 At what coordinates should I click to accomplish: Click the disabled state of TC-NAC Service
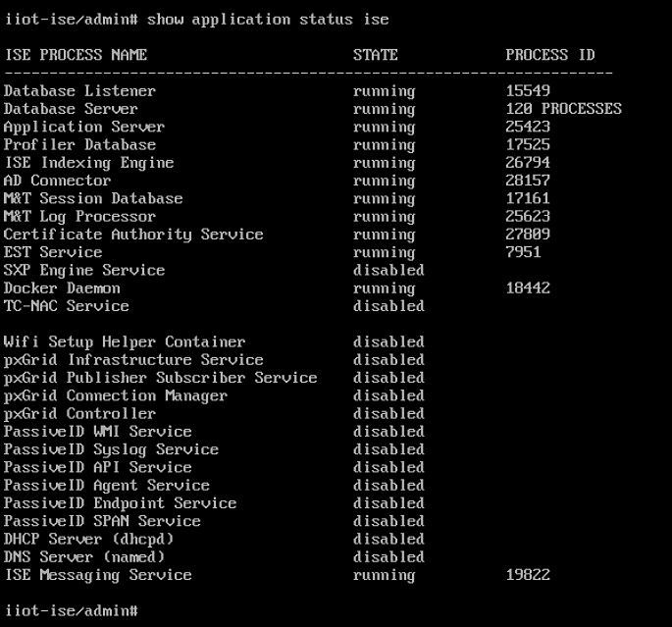pyautogui.click(x=388, y=306)
